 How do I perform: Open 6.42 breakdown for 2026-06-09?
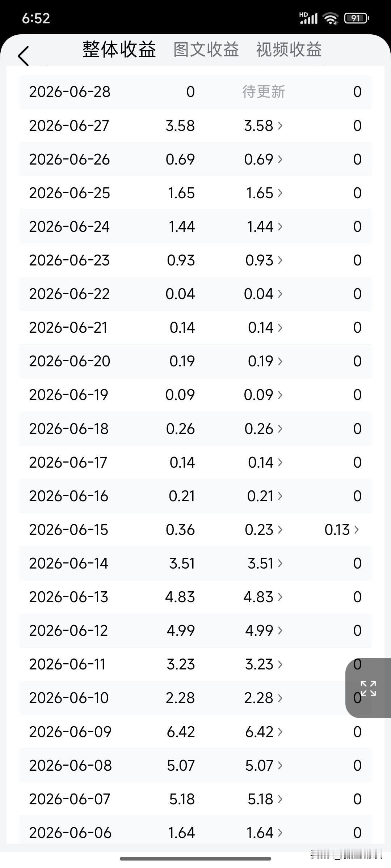(x=264, y=732)
